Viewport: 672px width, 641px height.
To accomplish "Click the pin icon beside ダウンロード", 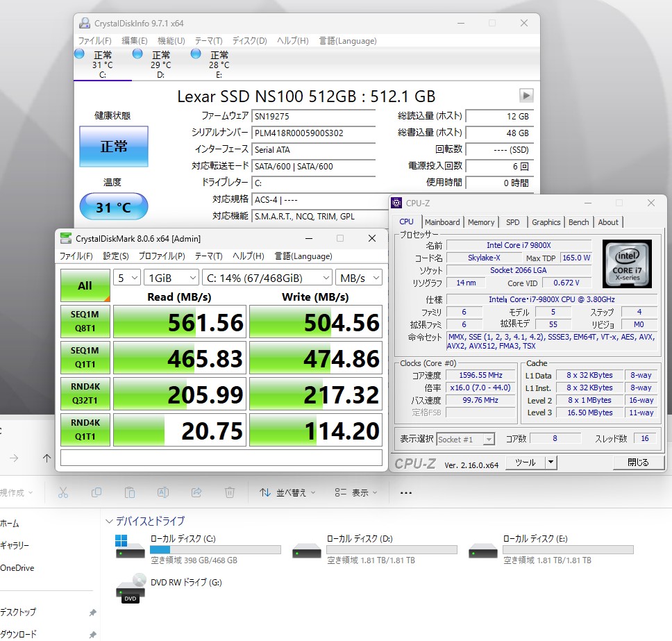I will tap(92, 634).
